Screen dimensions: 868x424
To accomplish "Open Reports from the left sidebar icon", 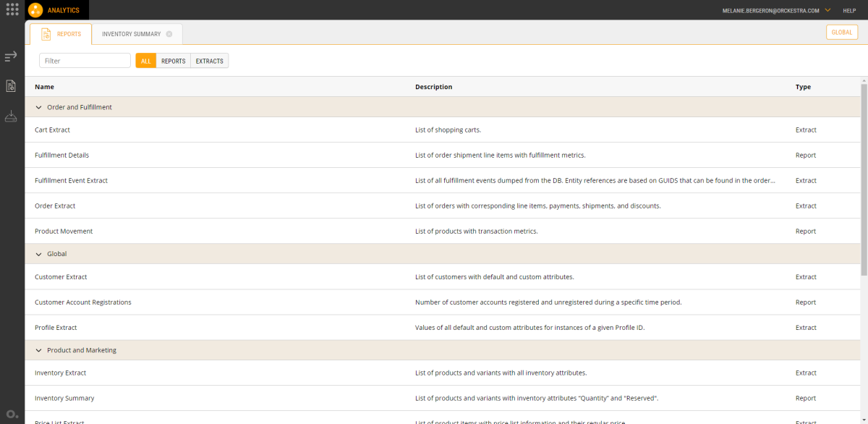I will 11,86.
